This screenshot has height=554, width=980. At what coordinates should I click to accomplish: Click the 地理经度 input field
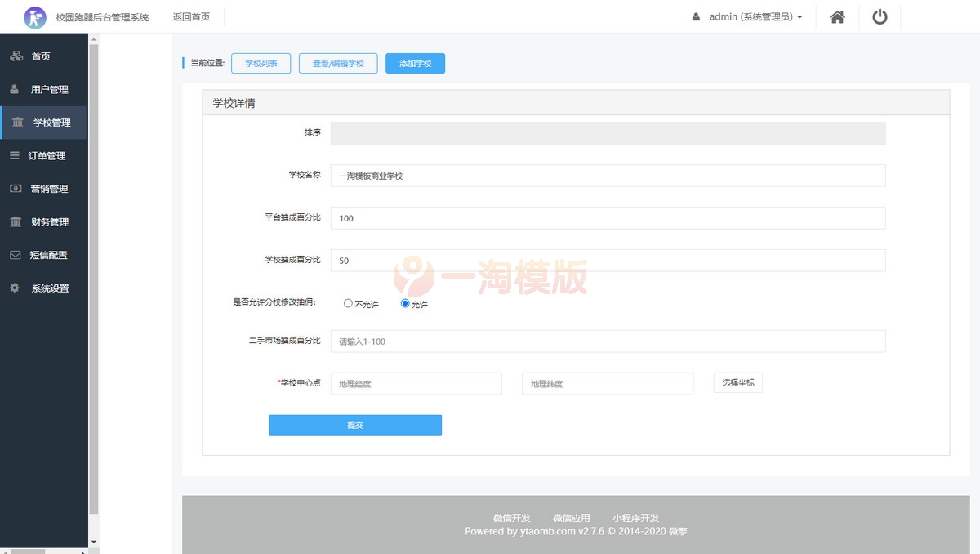[416, 383]
